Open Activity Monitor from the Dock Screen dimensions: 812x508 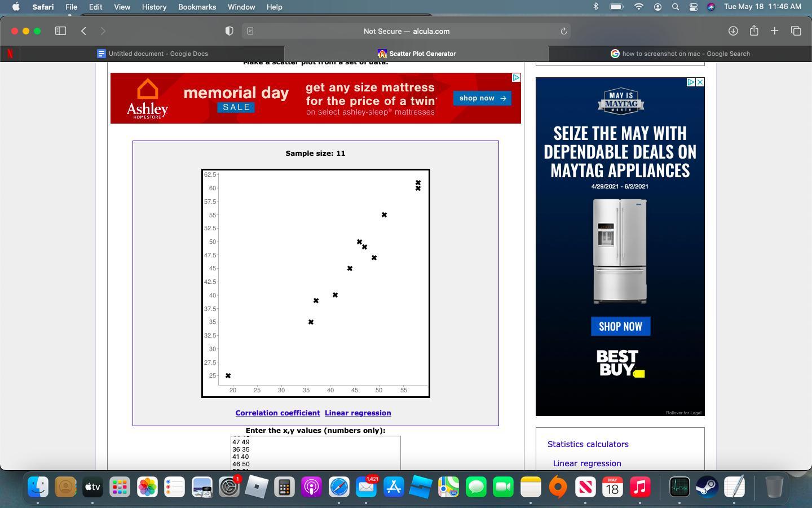[x=679, y=487]
